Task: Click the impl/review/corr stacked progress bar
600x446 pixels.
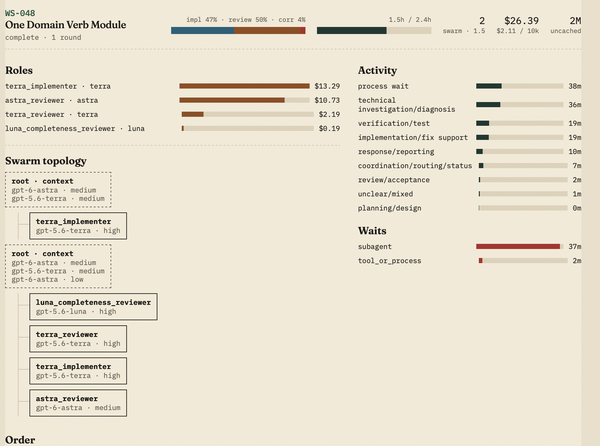Action: pyautogui.click(x=238, y=31)
